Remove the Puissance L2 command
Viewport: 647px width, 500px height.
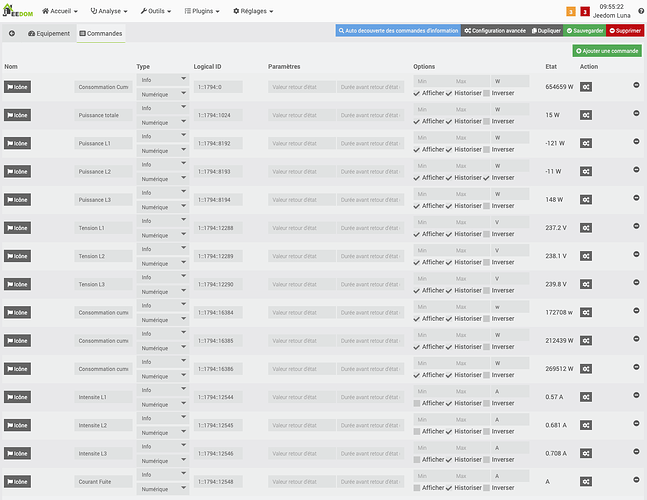coord(636,170)
